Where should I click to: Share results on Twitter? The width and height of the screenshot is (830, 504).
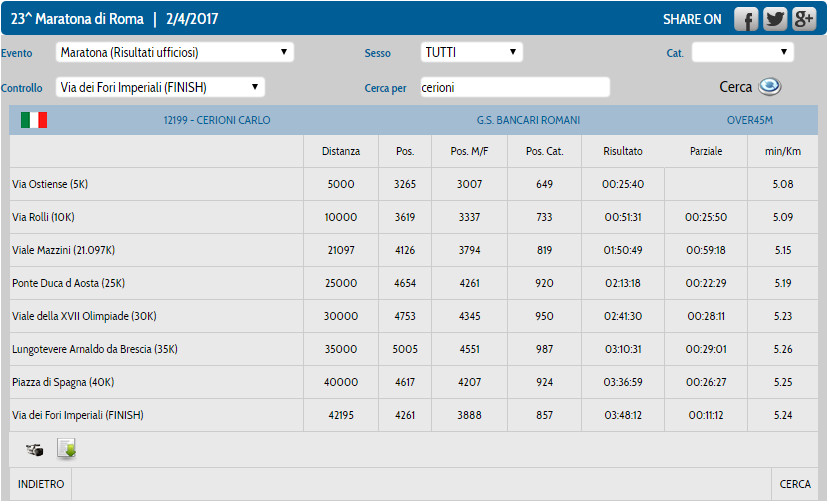(775, 19)
